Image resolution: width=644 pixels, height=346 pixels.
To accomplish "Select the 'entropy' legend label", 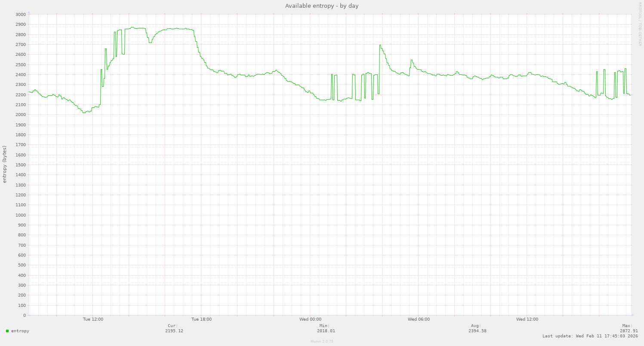I will click(x=20, y=331).
